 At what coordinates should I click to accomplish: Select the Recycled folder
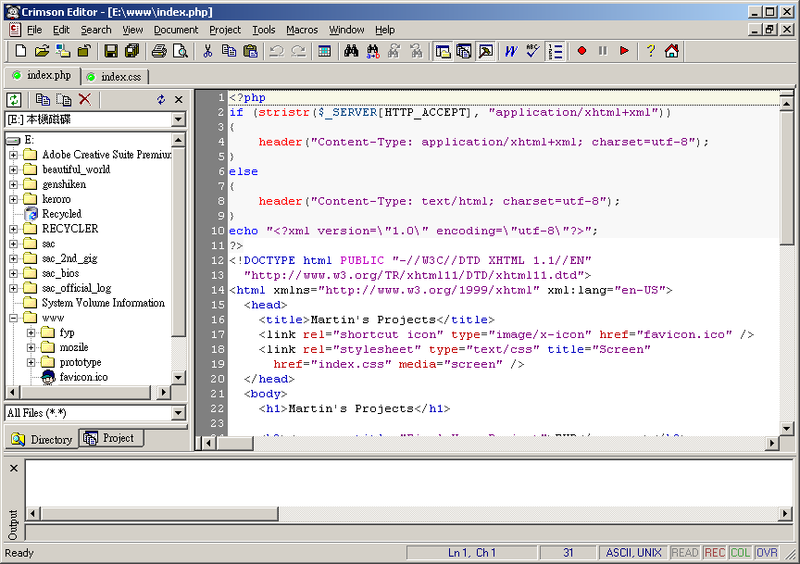[61, 214]
